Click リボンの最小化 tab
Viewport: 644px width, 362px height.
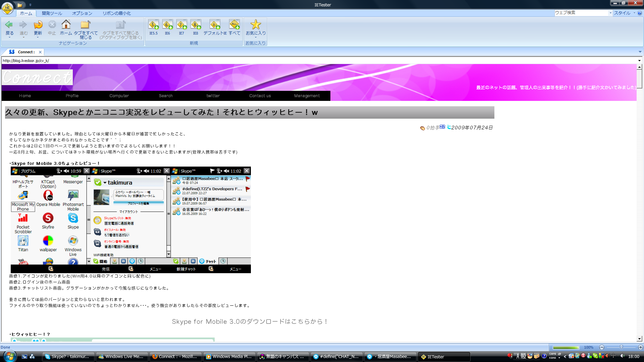pyautogui.click(x=117, y=13)
